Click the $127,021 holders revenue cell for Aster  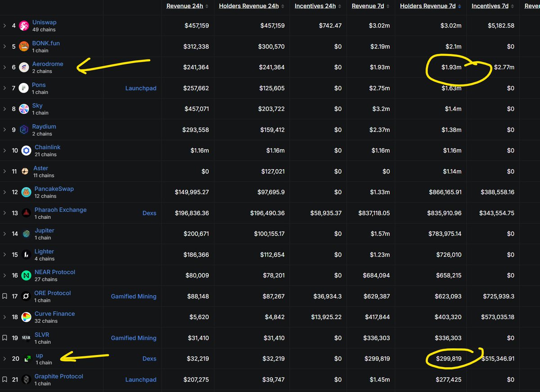point(272,171)
